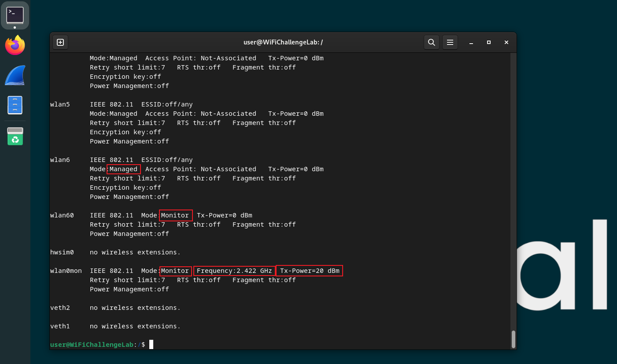Screen dimensions: 617x364
Task: Click the wlan0mon interface name
Action: pos(66,271)
